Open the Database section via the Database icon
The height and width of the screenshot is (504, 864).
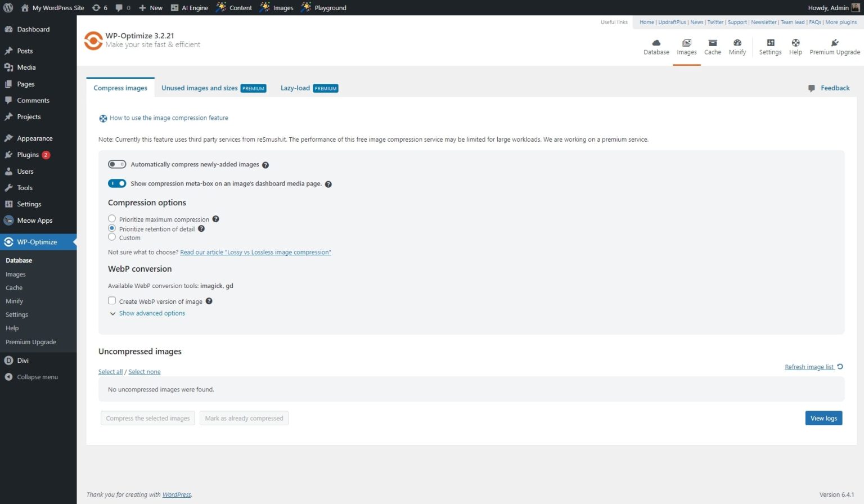(x=656, y=47)
